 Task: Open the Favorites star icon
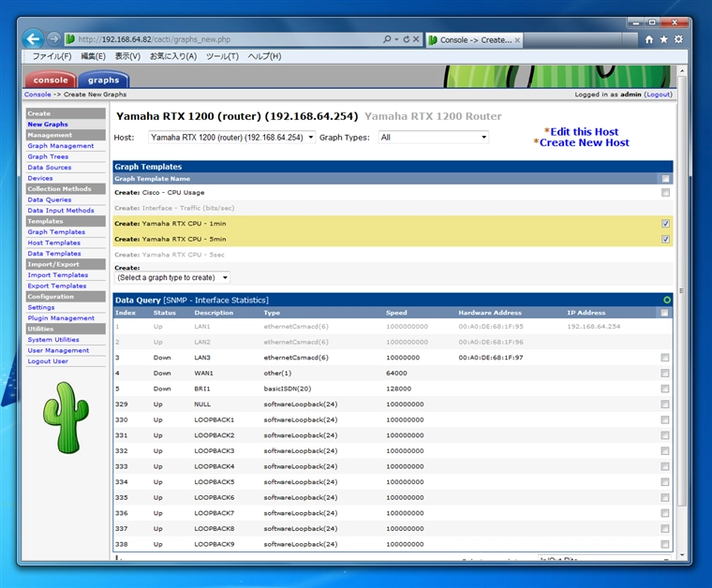tap(664, 39)
